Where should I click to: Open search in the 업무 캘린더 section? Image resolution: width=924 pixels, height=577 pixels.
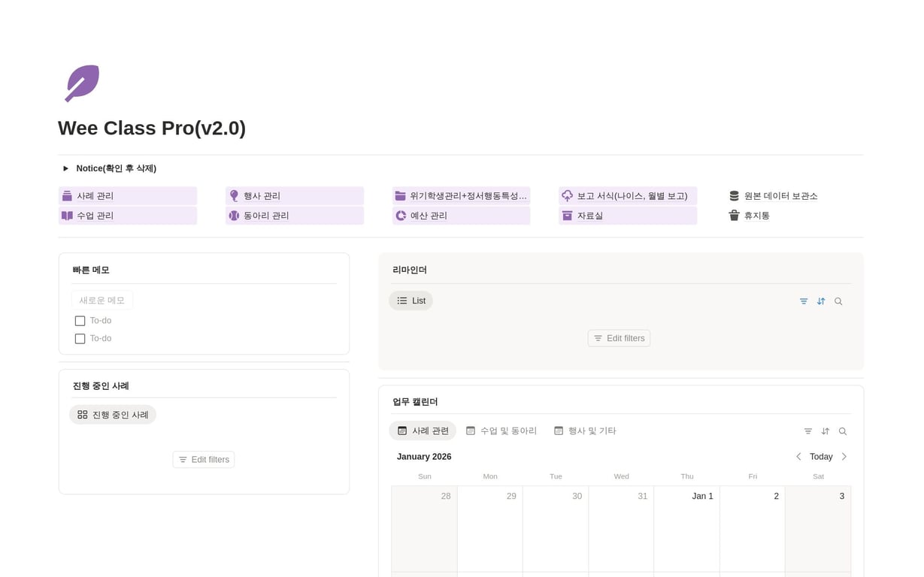pyautogui.click(x=842, y=430)
